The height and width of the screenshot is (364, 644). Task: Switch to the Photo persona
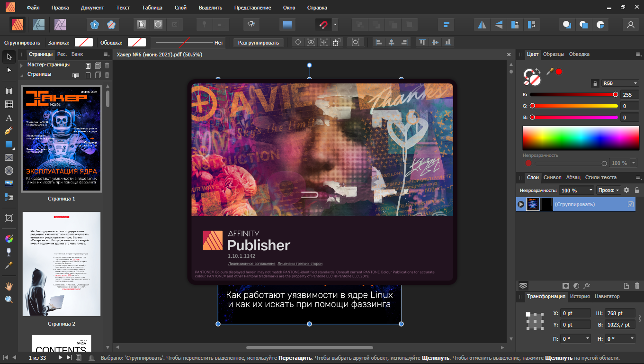pyautogui.click(x=60, y=24)
